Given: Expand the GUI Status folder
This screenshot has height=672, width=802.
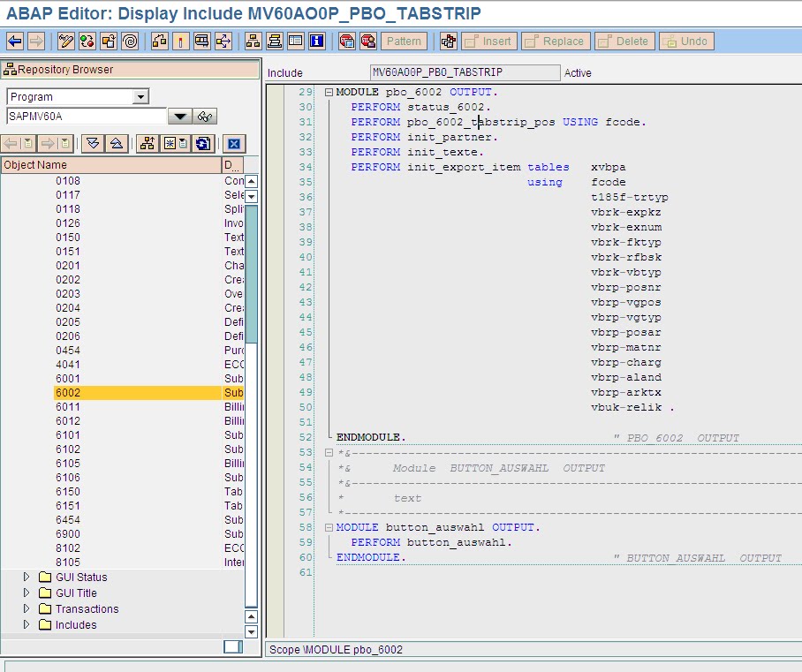Looking at the screenshot, I should [x=25, y=577].
